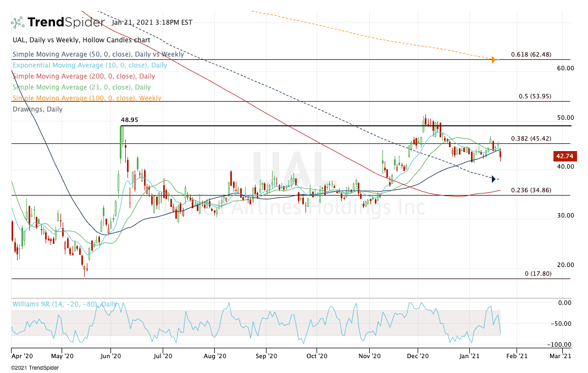Screen dimensions: 588x373
Task: Select the Simple Moving Average 200 legend entry
Action: 84,76
